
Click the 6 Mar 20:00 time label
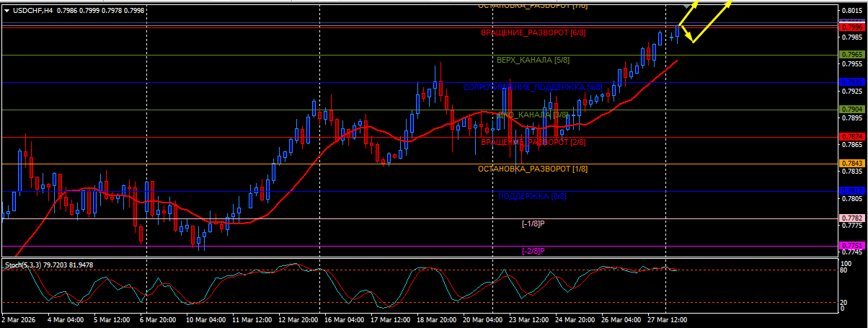click(158, 319)
